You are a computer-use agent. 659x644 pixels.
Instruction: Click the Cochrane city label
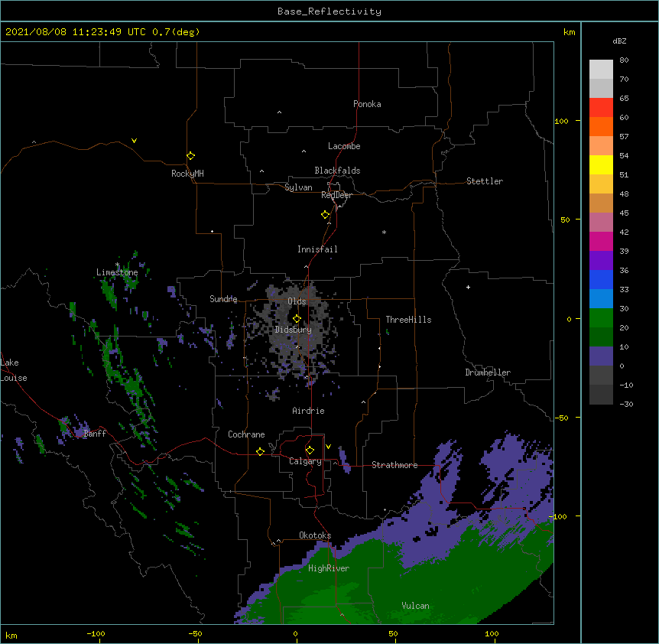[x=246, y=434]
